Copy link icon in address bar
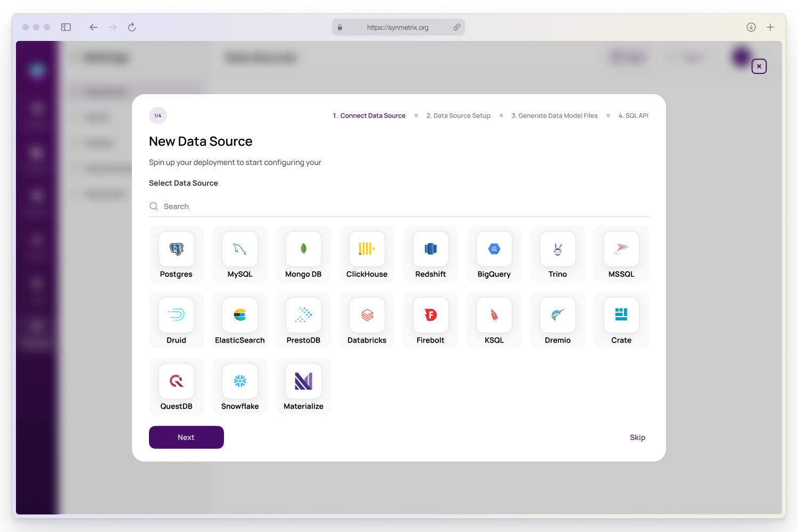 pyautogui.click(x=456, y=27)
